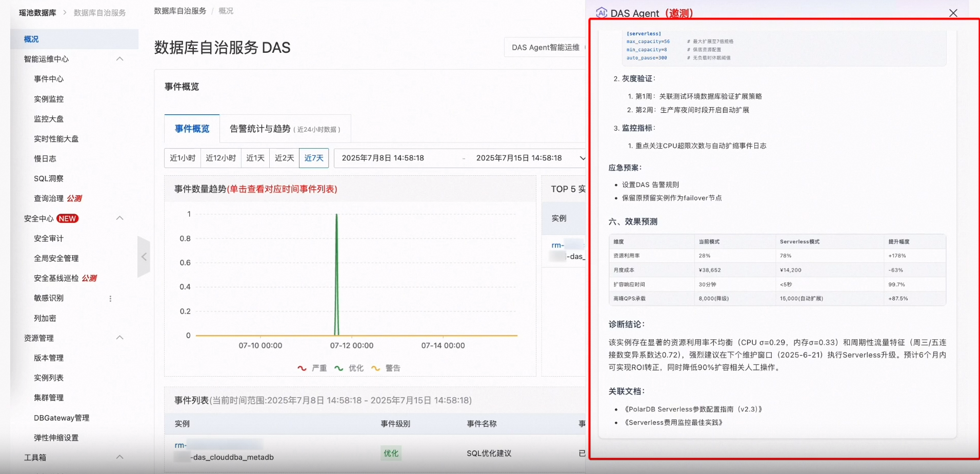Open 慢日志 in the sidebar
Image resolution: width=980 pixels, height=474 pixels.
pos(45,159)
